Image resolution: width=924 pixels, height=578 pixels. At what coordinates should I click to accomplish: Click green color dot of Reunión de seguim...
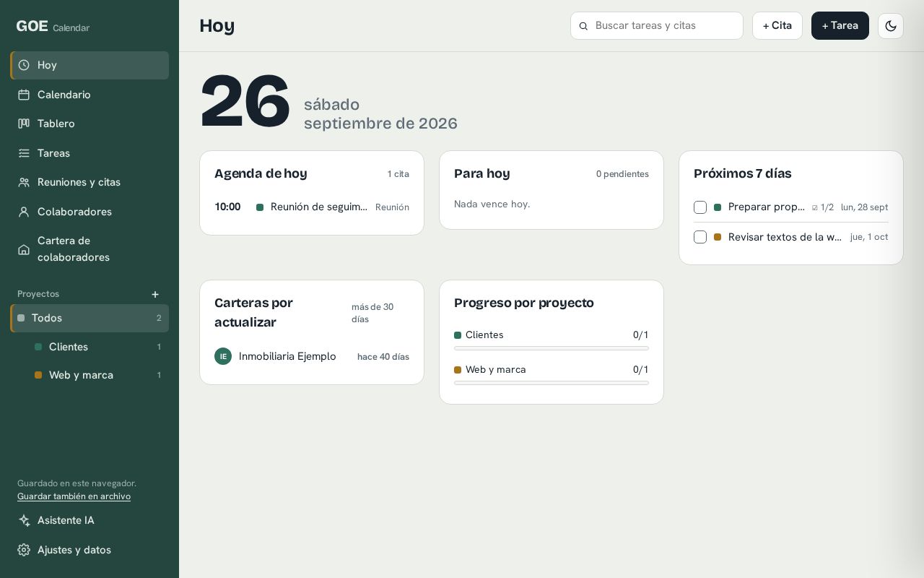pyautogui.click(x=260, y=207)
